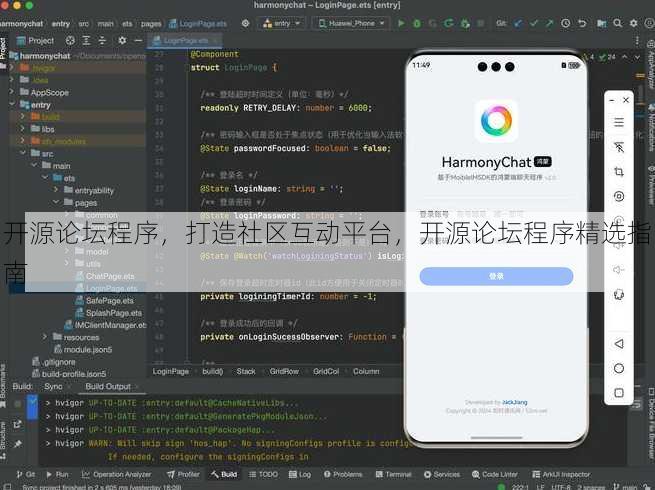Go to next highlighted problem arrow
655x490 pixels.
(637, 57)
